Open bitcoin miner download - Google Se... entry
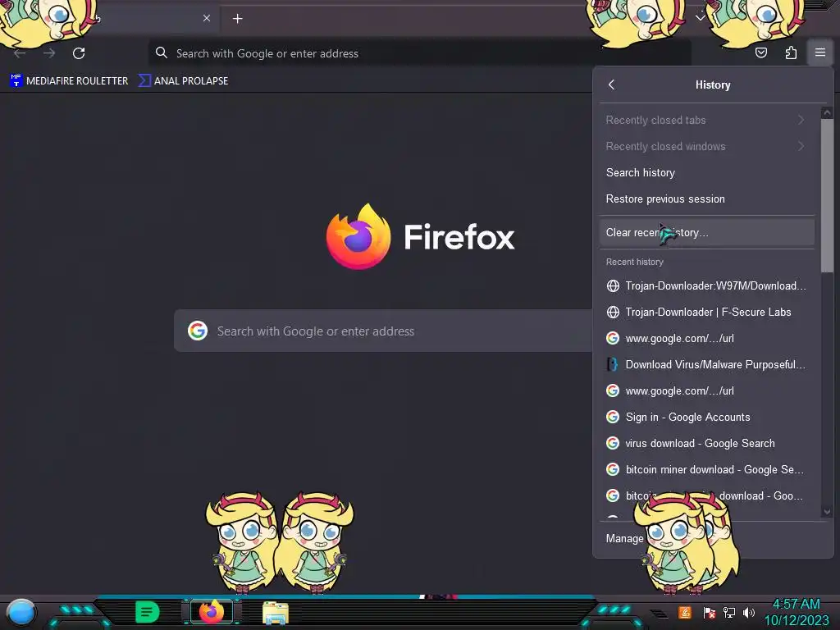 (706, 469)
